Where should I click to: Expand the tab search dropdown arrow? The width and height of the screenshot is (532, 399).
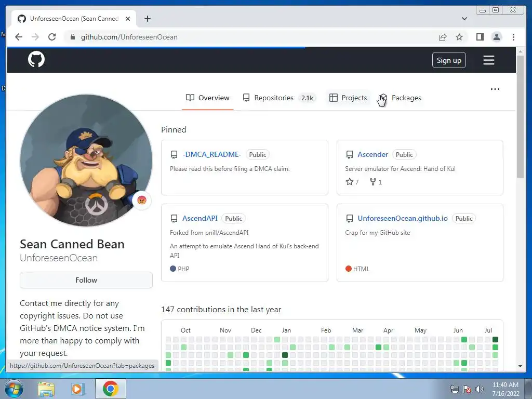click(x=464, y=19)
